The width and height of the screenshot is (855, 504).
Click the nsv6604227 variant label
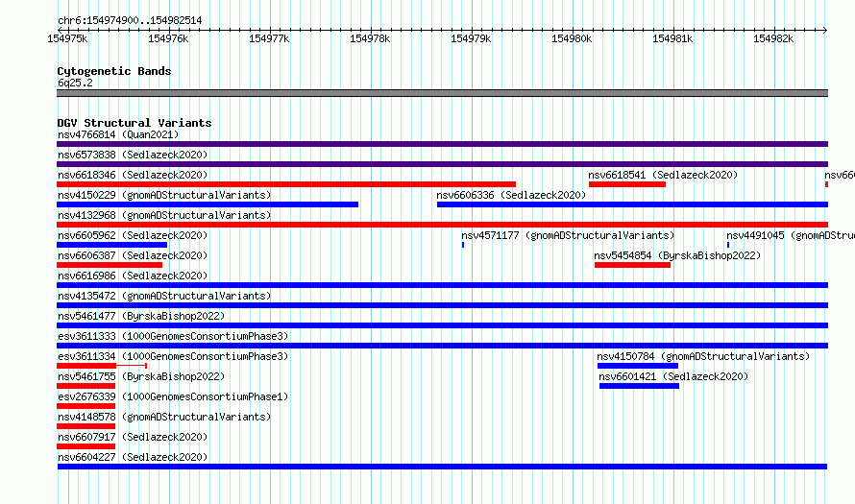[133, 457]
